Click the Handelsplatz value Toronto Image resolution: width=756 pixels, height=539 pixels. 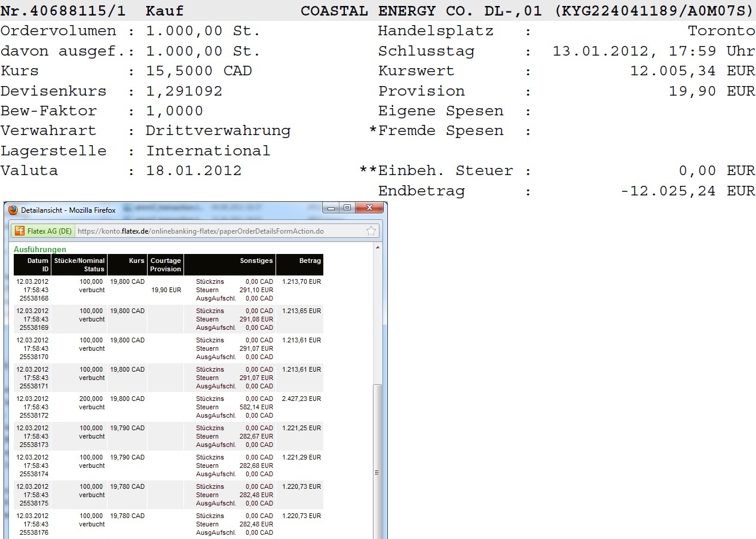721,31
